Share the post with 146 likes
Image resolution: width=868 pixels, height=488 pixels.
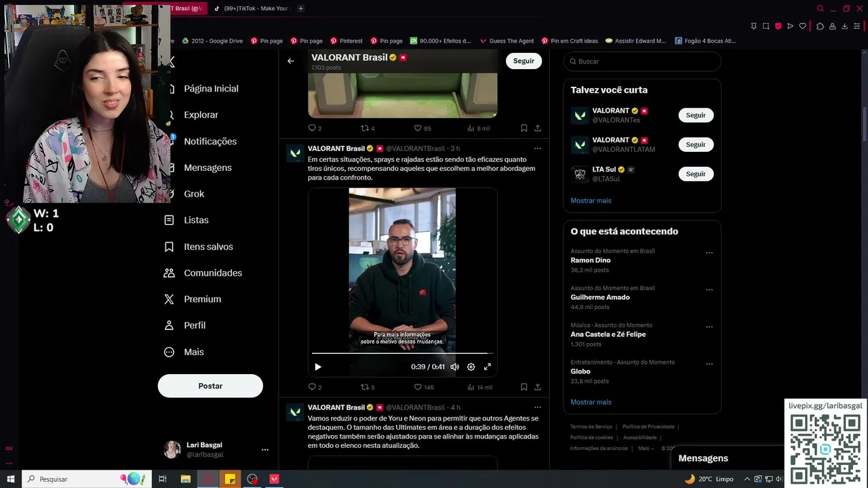click(x=538, y=387)
